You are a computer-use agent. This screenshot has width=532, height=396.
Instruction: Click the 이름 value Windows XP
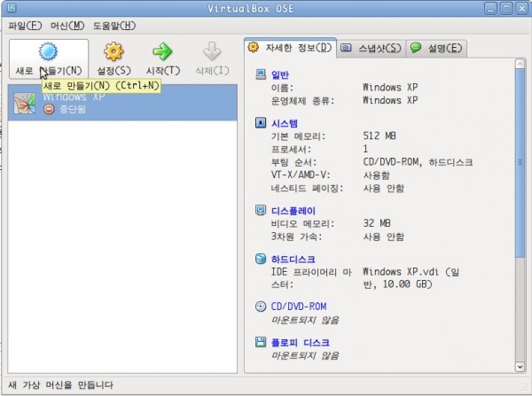pyautogui.click(x=390, y=87)
